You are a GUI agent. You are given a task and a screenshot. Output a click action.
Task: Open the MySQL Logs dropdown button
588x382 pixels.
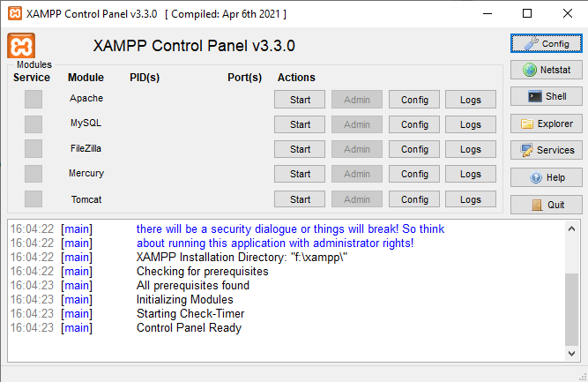[471, 124]
